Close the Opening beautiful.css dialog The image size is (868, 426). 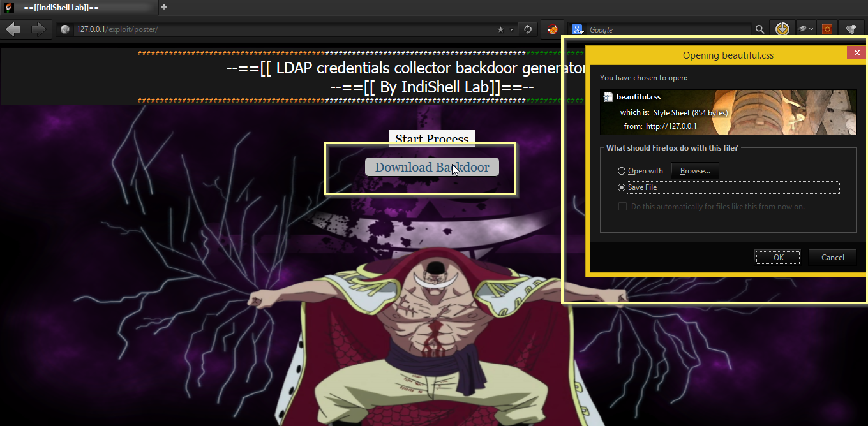point(857,53)
